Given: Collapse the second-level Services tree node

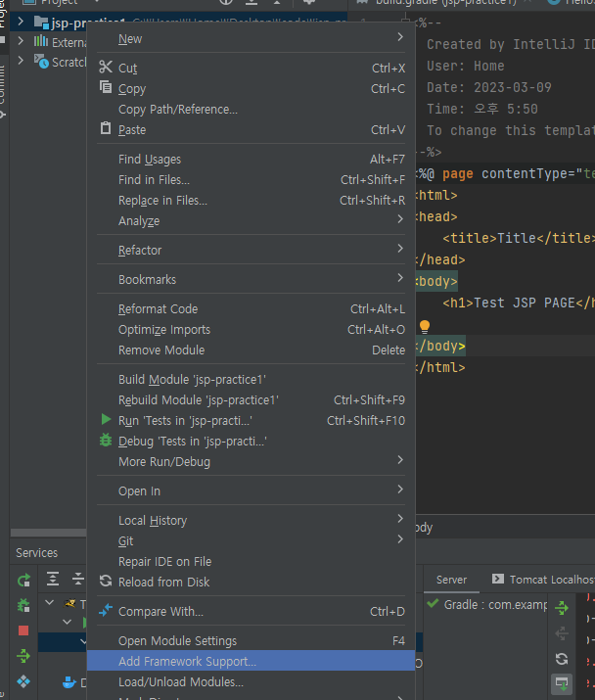Looking at the screenshot, I should click(x=67, y=622).
